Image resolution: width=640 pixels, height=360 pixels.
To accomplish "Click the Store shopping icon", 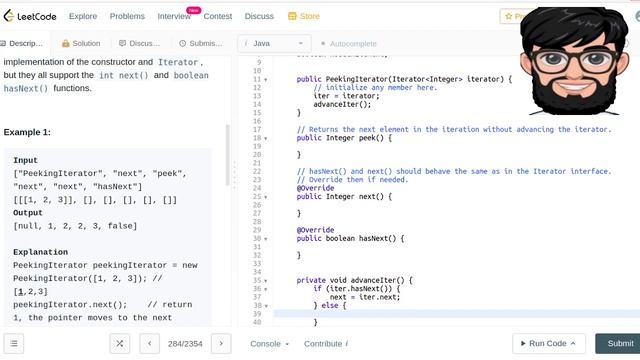I will 292,16.
